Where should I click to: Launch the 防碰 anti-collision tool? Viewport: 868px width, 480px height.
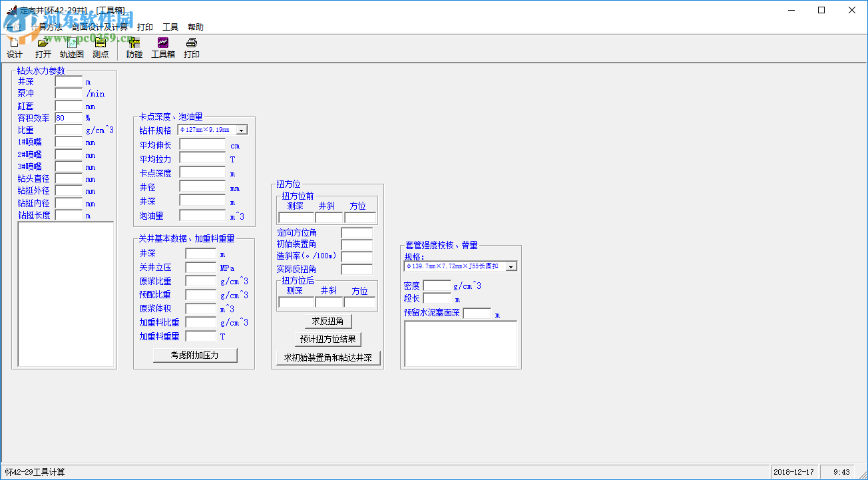(134, 48)
